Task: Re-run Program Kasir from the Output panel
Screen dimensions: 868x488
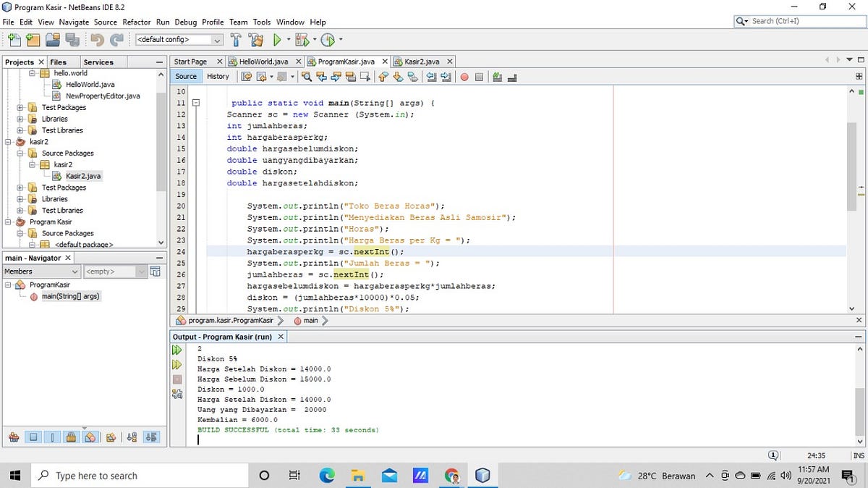Action: (176, 350)
